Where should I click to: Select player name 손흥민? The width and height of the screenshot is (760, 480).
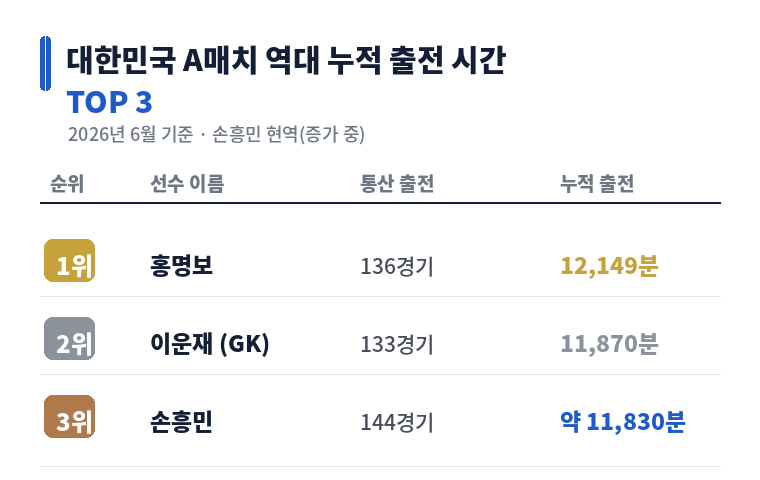(181, 422)
